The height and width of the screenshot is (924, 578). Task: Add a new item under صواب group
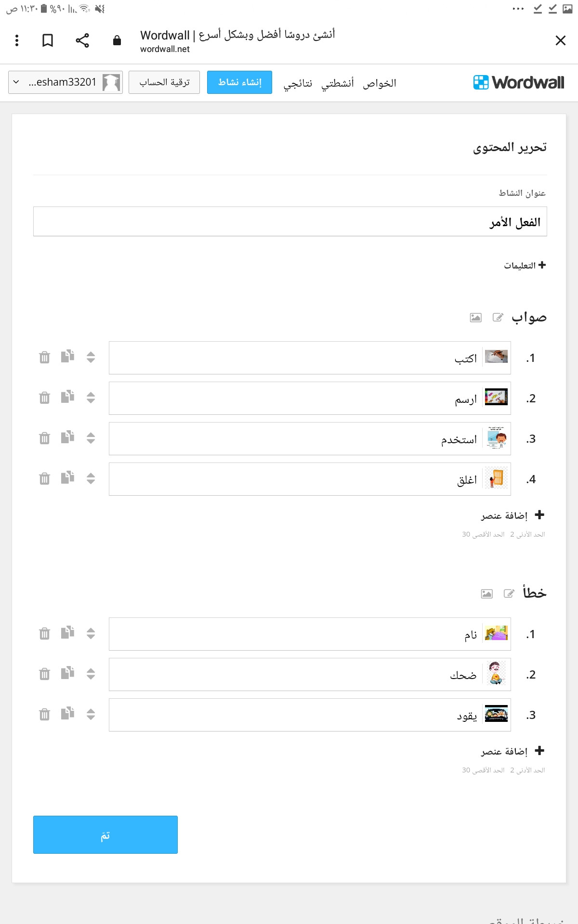click(x=512, y=515)
